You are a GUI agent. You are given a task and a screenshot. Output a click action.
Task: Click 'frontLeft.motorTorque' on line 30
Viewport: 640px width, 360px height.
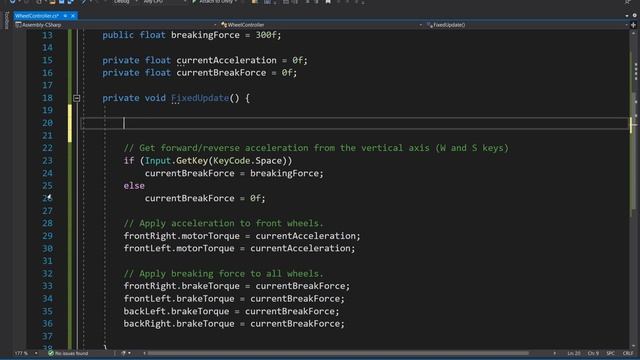coord(179,248)
